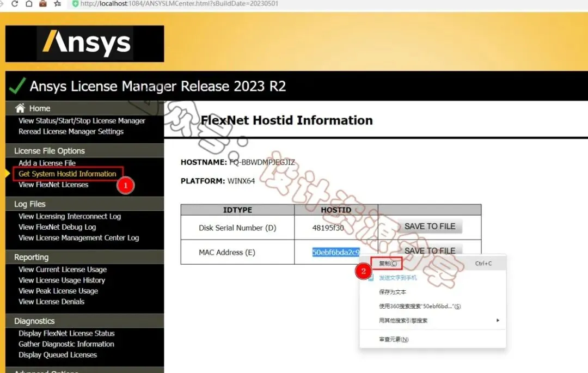Open View License Usage History

point(62,280)
